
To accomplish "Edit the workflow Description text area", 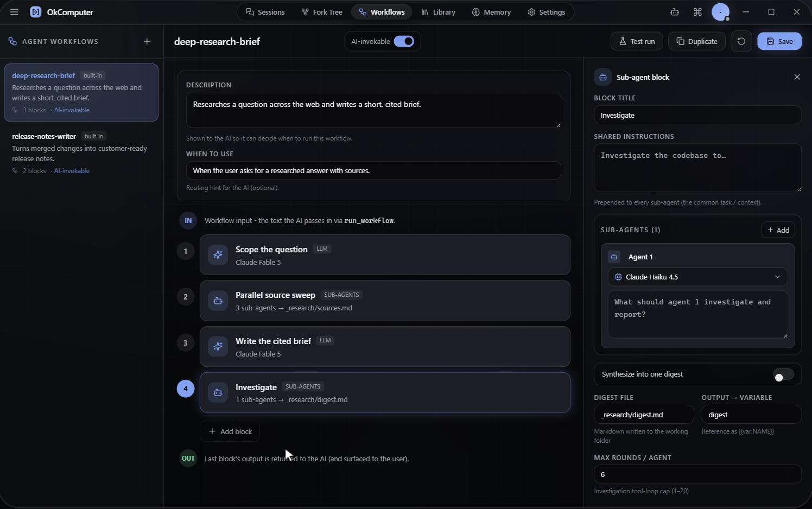I will [373, 110].
